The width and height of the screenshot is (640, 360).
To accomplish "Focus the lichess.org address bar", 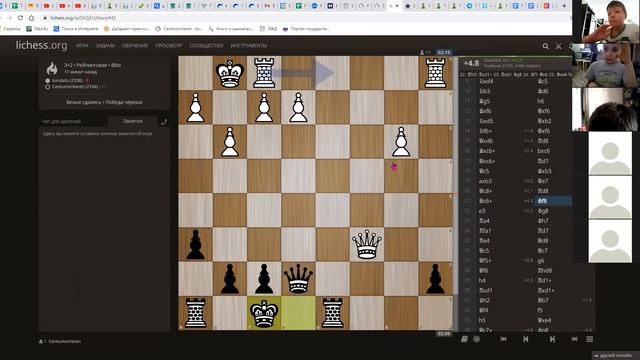I will click(306, 18).
